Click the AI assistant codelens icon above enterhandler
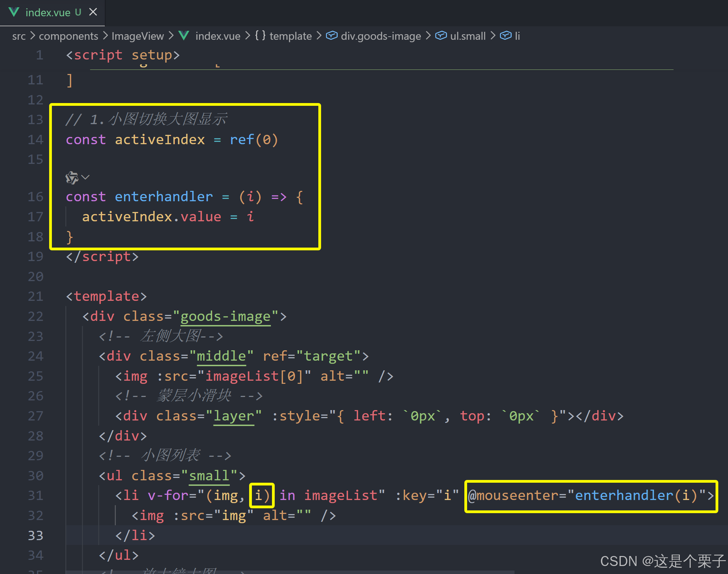728x574 pixels. [72, 178]
